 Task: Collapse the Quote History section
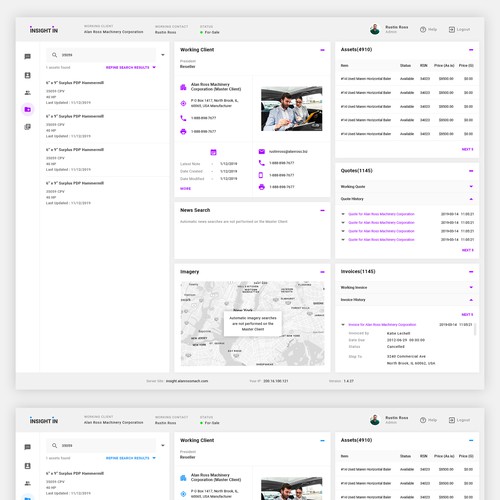click(x=471, y=199)
